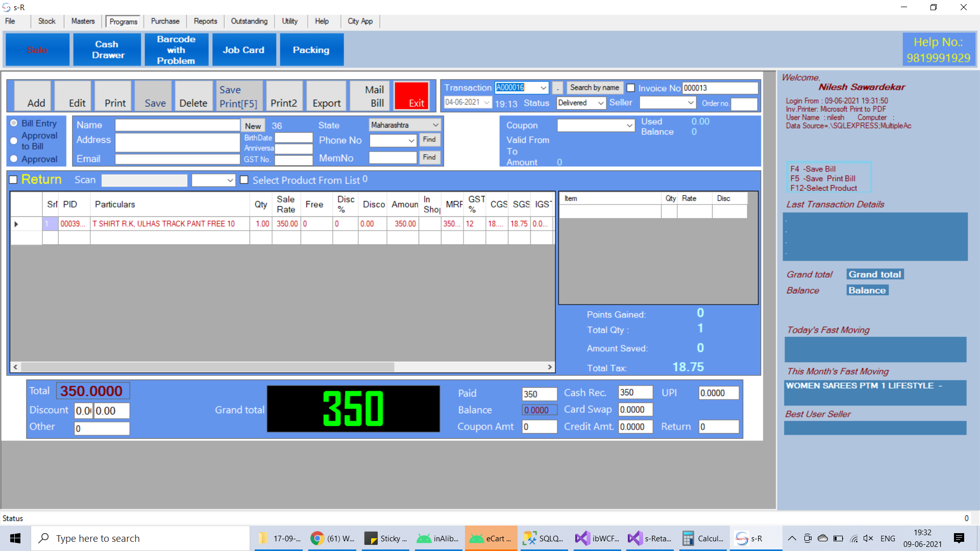Viewport: 980px width, 551px height.
Task: Click the grid horizontal scrollbar track
Action: click(470, 367)
